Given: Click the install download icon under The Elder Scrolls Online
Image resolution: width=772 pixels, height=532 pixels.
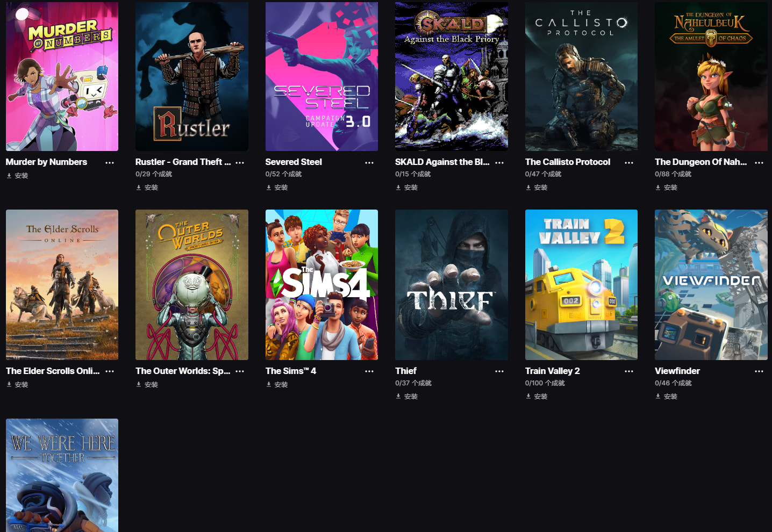Looking at the screenshot, I should click(9, 385).
